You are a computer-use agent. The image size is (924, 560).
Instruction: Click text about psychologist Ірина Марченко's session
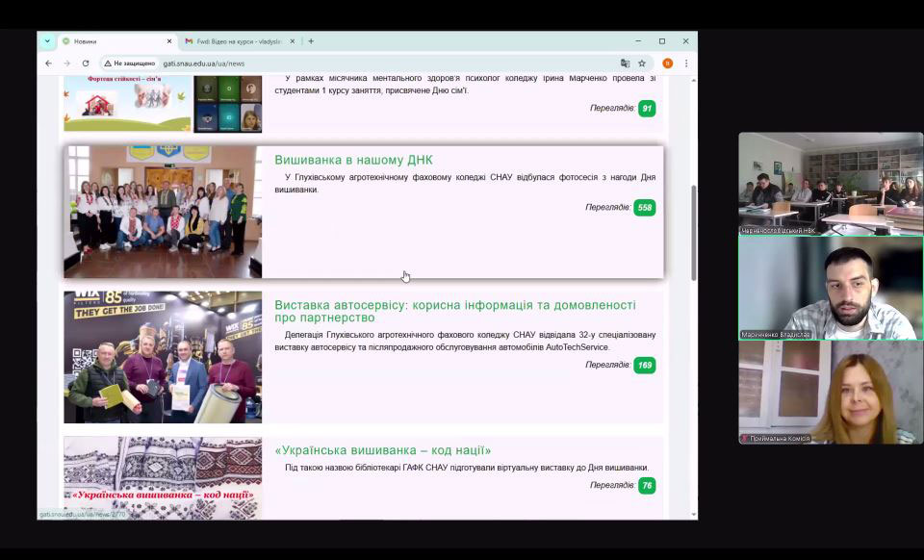click(465, 85)
